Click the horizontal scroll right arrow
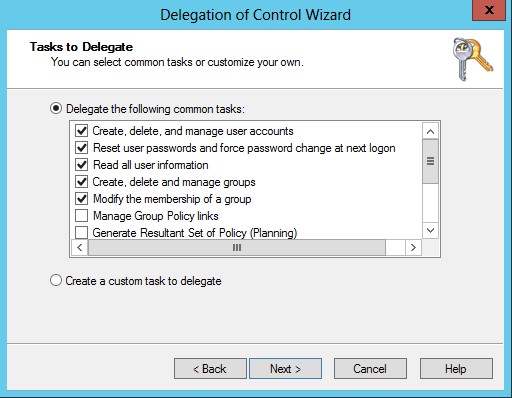512x398 pixels. [x=413, y=248]
